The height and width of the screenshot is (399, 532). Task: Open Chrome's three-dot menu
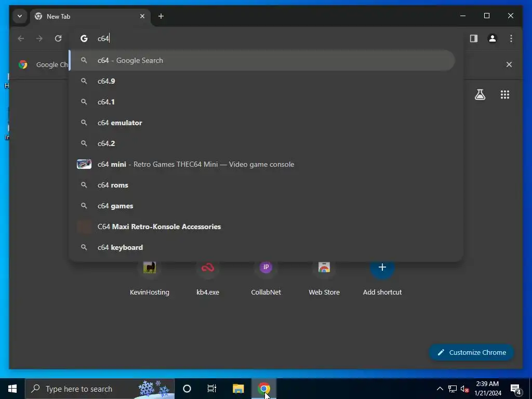tap(511, 38)
